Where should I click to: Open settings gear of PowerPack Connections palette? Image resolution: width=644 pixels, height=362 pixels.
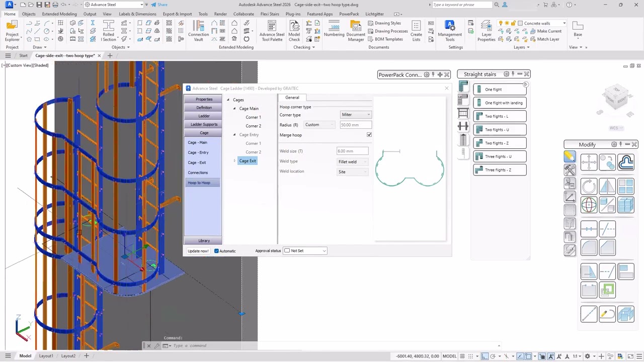(426, 74)
